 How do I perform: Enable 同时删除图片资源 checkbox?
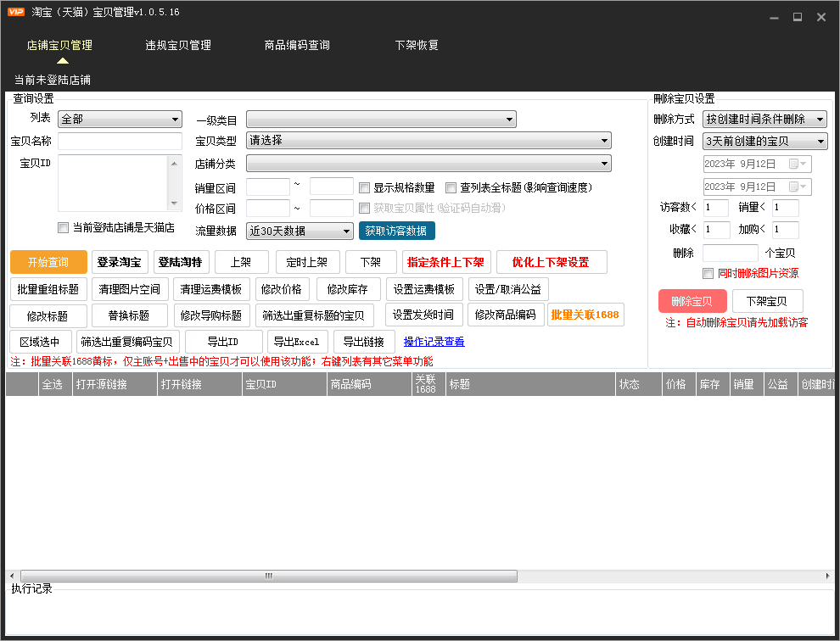(x=708, y=273)
